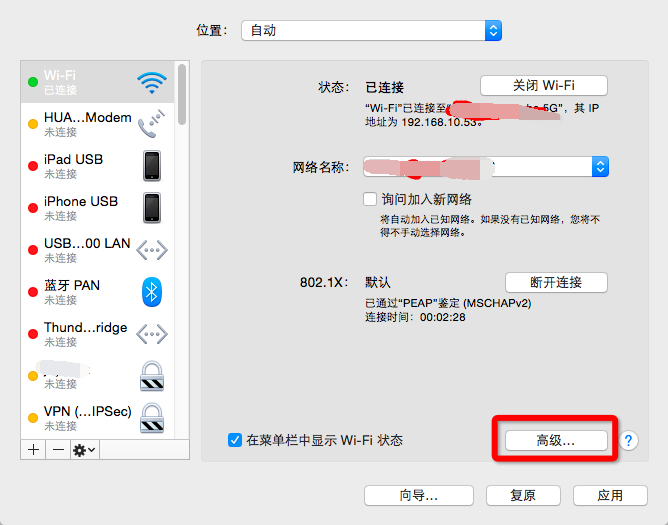Select the iPhone USB device icon
The image size is (668, 525).
coord(152,208)
